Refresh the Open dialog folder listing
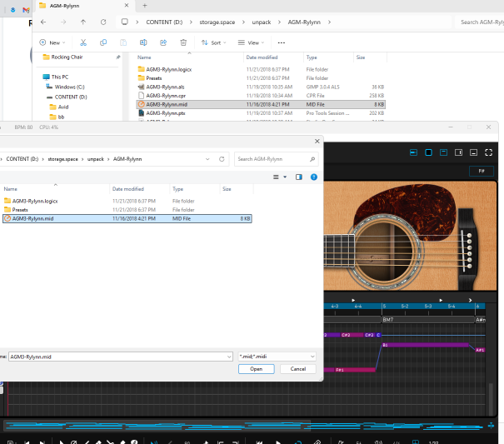 (222, 159)
